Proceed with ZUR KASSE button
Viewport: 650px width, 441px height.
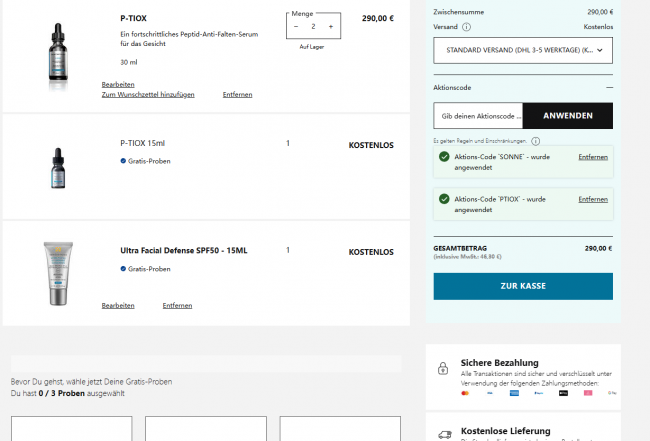(x=523, y=286)
